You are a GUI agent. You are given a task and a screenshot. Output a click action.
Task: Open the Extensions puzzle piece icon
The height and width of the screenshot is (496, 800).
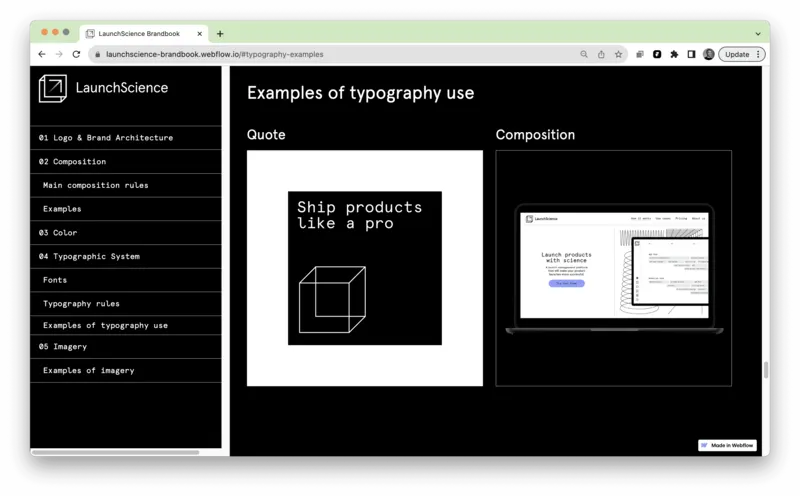[x=674, y=54]
